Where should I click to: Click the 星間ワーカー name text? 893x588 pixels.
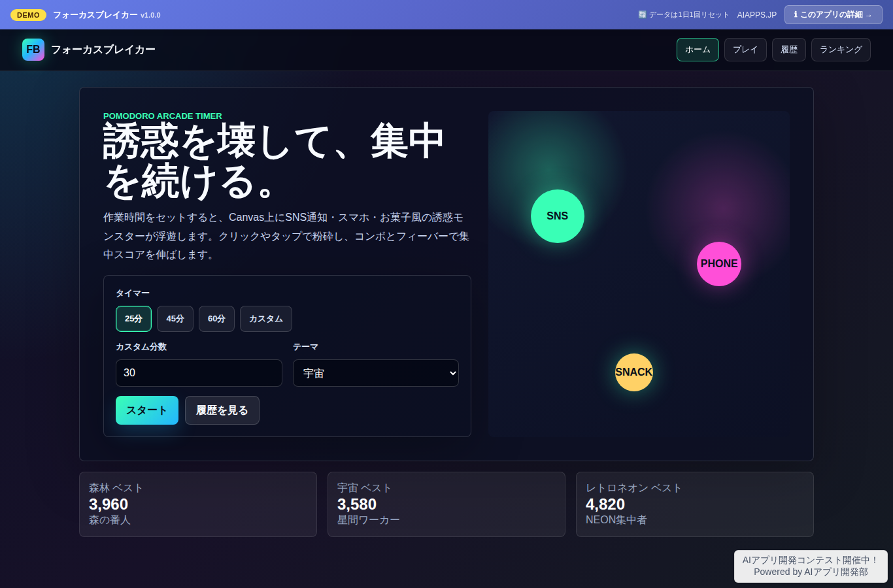click(369, 520)
